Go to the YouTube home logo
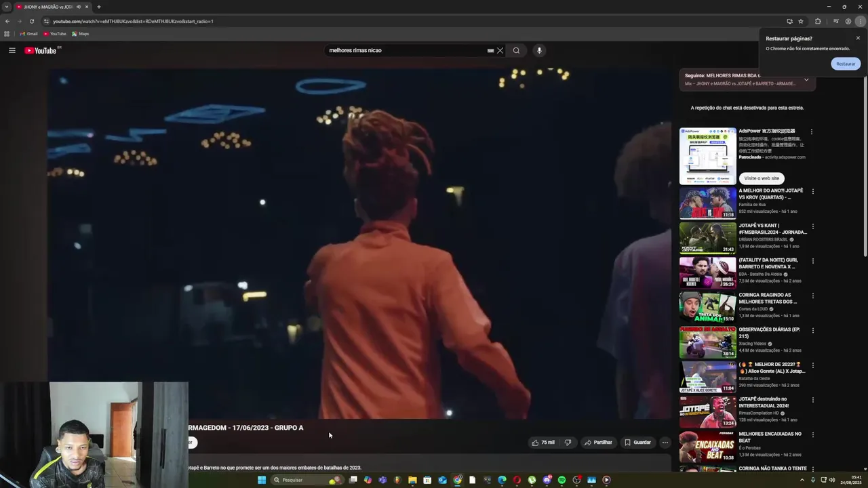Image resolution: width=868 pixels, height=488 pixels. tap(42, 50)
